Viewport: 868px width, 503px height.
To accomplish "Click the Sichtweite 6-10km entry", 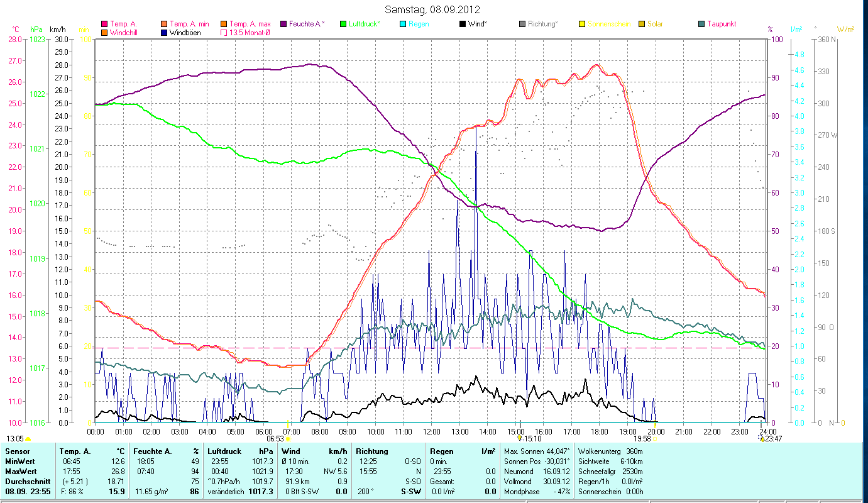I will click(x=610, y=461).
